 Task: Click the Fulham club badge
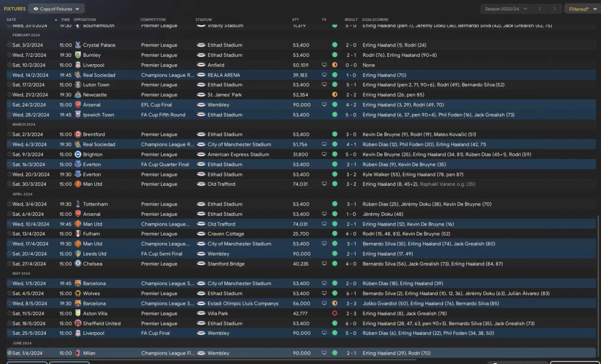(x=77, y=234)
